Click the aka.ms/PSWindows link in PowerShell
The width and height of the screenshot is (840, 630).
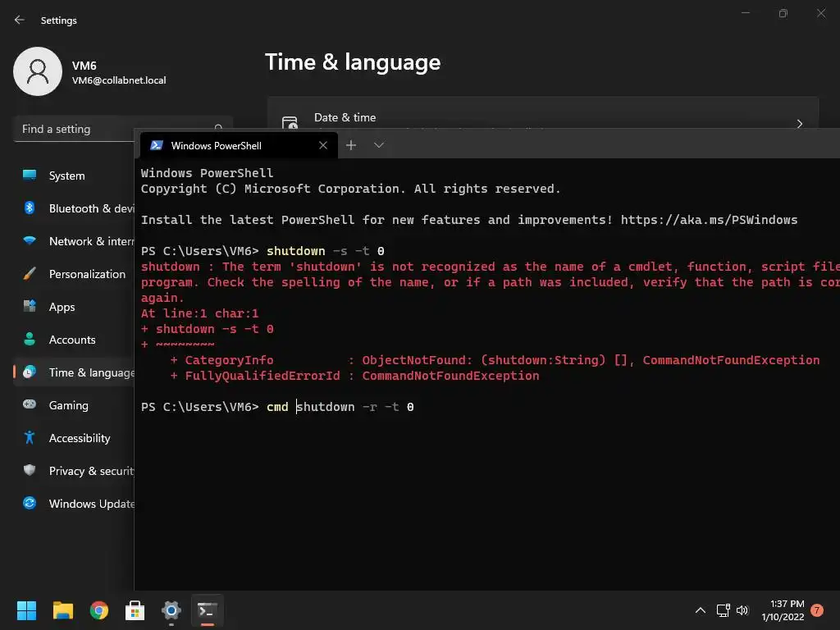pyautogui.click(x=709, y=220)
